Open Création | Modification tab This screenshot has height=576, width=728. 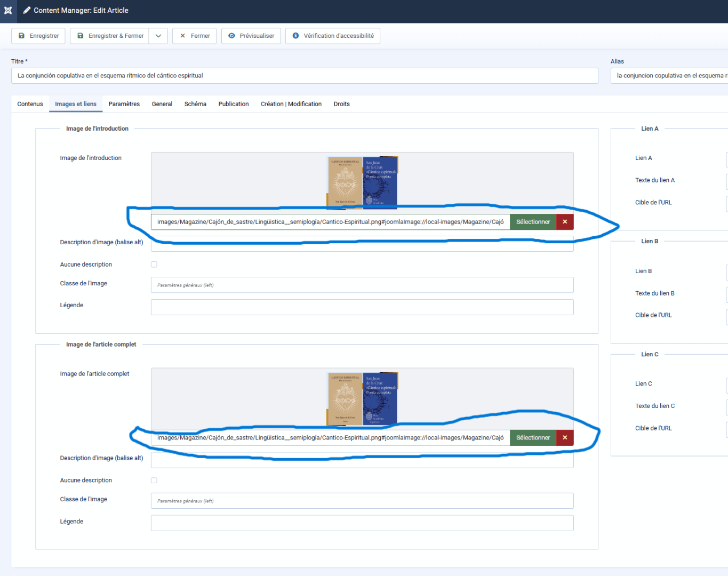[x=291, y=104]
